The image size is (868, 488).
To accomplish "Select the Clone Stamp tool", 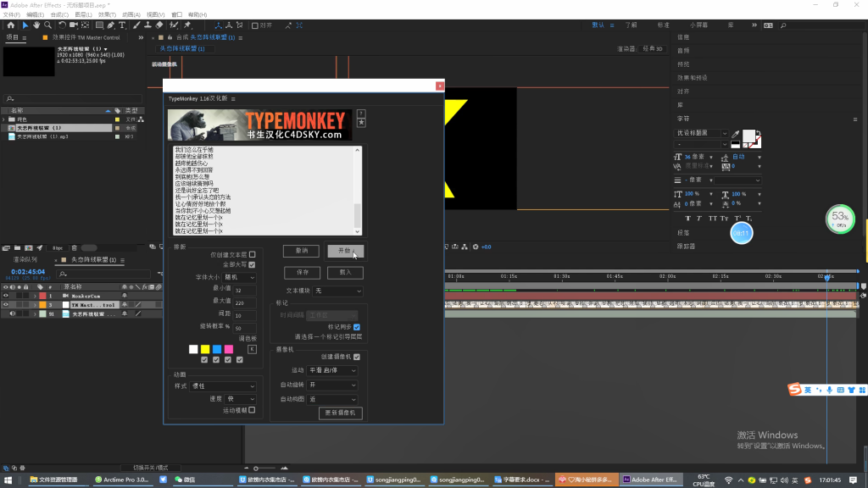I will (x=147, y=25).
